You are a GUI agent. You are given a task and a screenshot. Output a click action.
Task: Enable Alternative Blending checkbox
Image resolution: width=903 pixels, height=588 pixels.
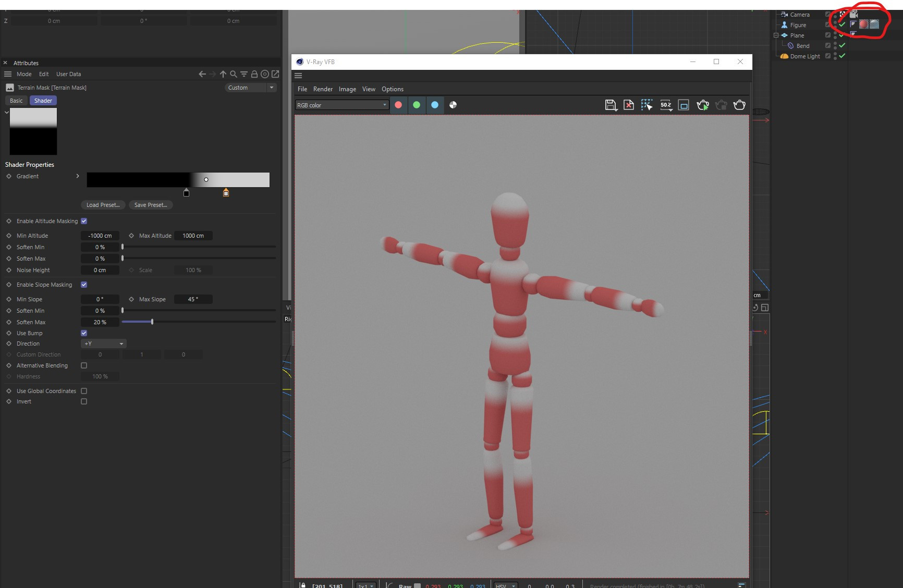pos(84,365)
